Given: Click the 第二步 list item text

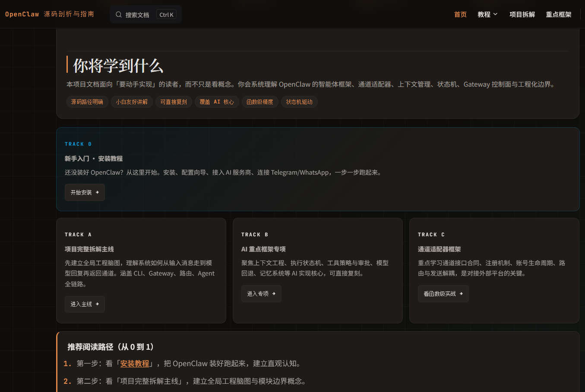Looking at the screenshot, I should tap(192, 381).
